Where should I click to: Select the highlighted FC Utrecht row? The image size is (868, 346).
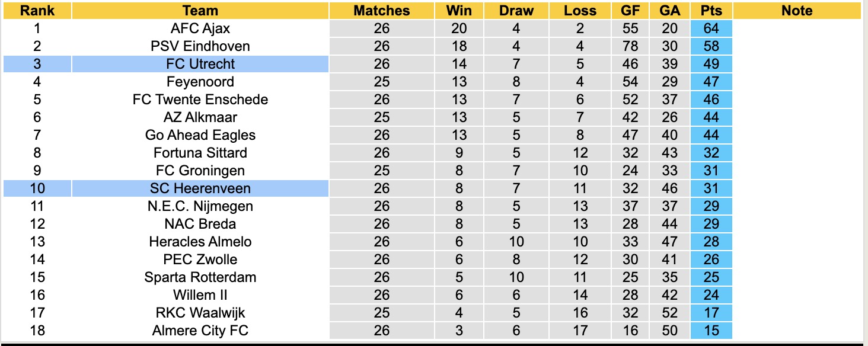[200, 64]
